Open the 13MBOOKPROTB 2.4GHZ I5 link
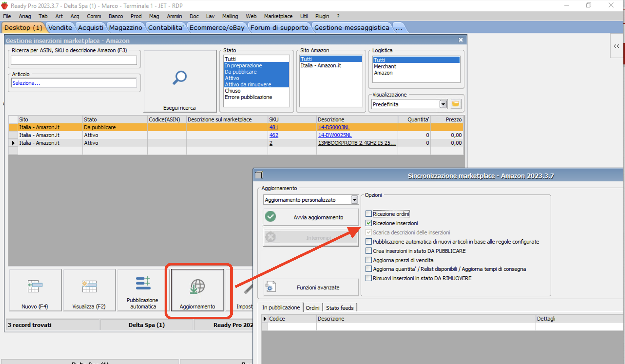The height and width of the screenshot is (364, 625). (x=357, y=143)
